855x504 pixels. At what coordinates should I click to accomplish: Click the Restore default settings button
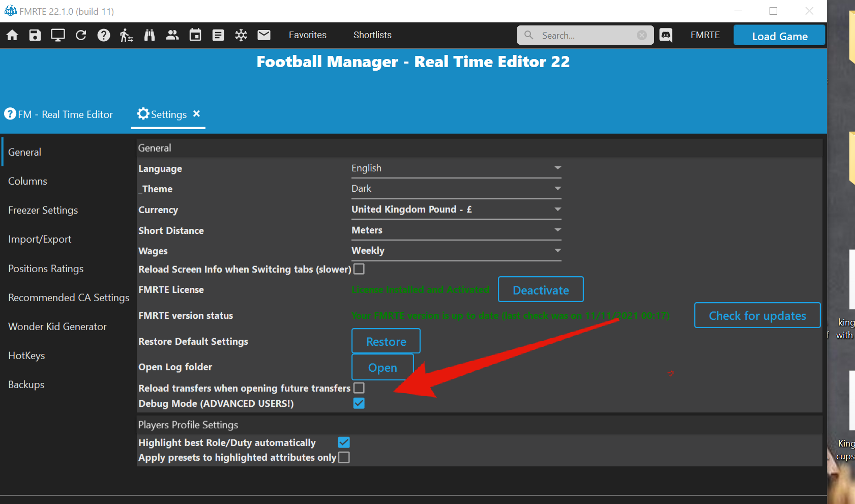386,341
